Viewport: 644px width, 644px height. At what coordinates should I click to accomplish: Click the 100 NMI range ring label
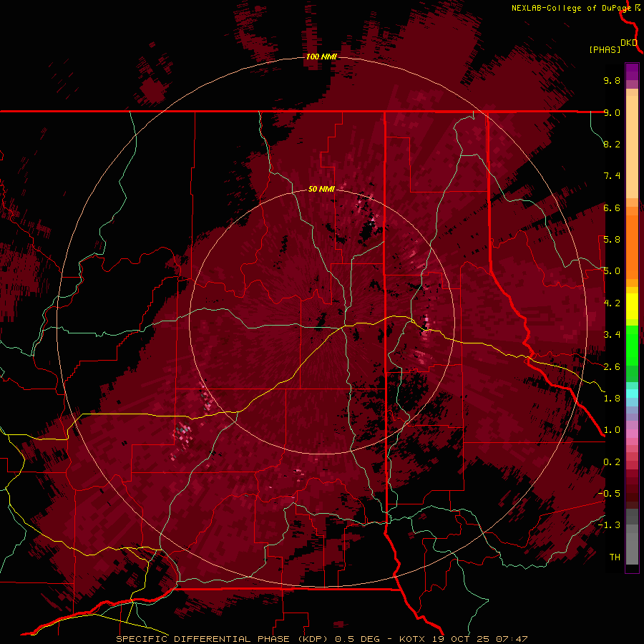tap(321, 57)
